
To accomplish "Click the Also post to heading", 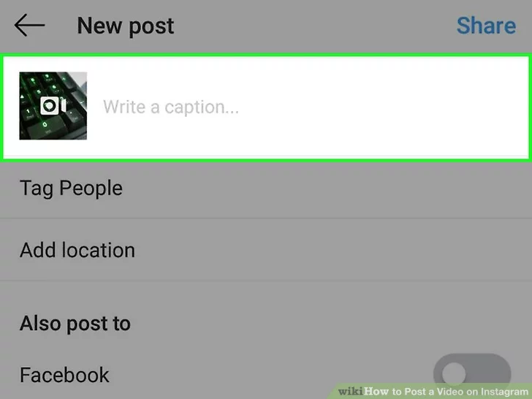I will tap(75, 323).
